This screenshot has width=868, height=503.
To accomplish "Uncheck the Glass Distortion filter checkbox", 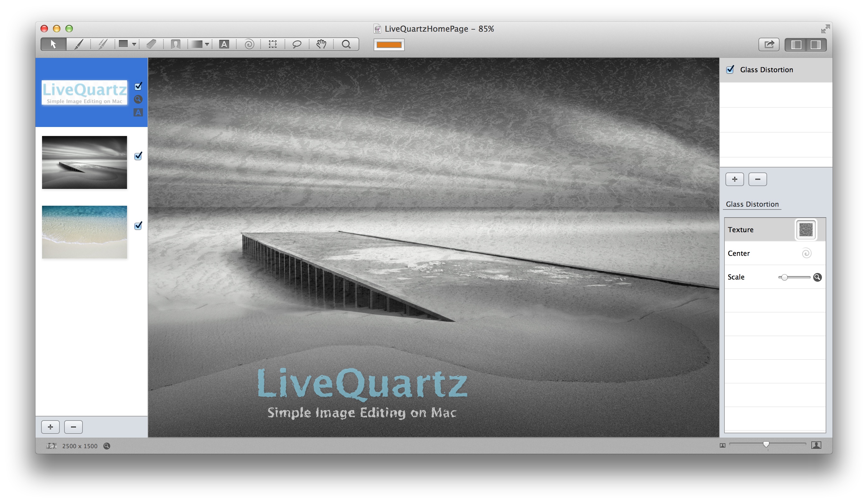I will click(730, 69).
